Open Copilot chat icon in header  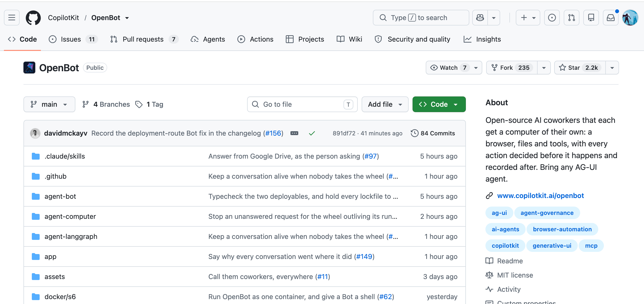pos(480,18)
